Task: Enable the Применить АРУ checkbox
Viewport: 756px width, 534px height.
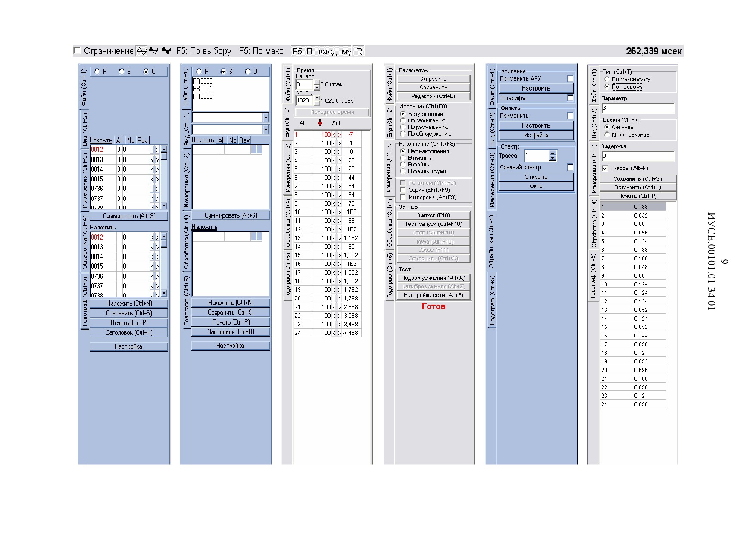Action: coord(570,78)
